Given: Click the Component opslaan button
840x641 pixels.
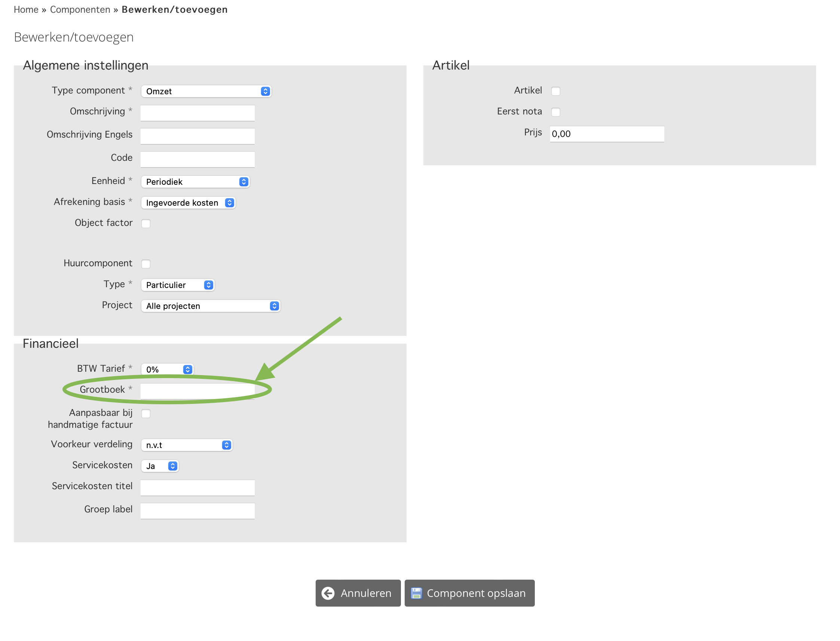Looking at the screenshot, I should click(469, 593).
